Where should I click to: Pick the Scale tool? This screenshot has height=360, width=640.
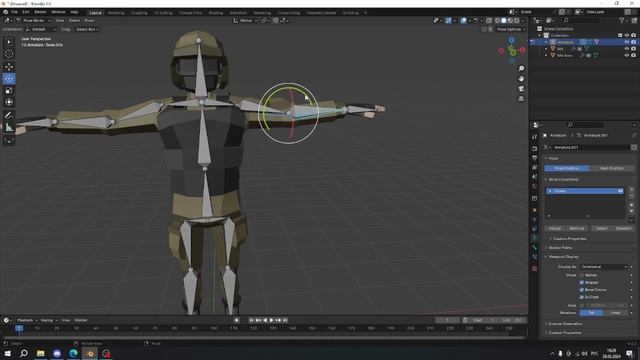[9, 90]
